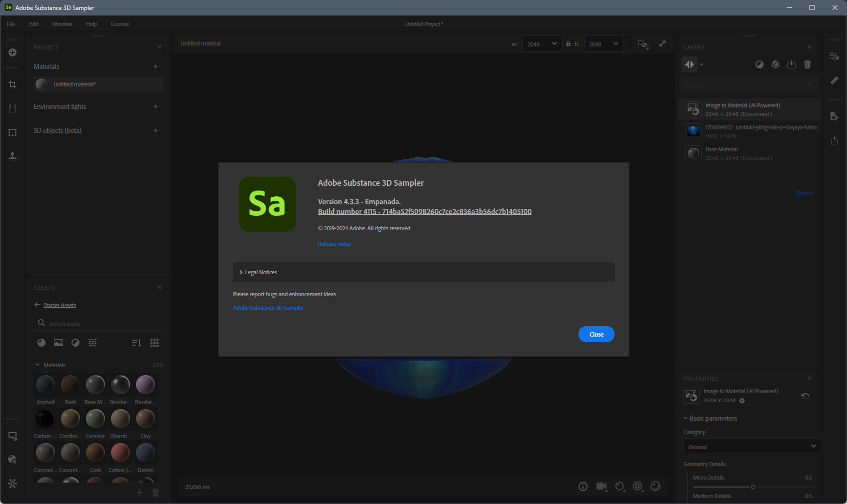The image size is (847, 504).
Task: Open the Normal blend mode dropdown
Action: point(748,85)
